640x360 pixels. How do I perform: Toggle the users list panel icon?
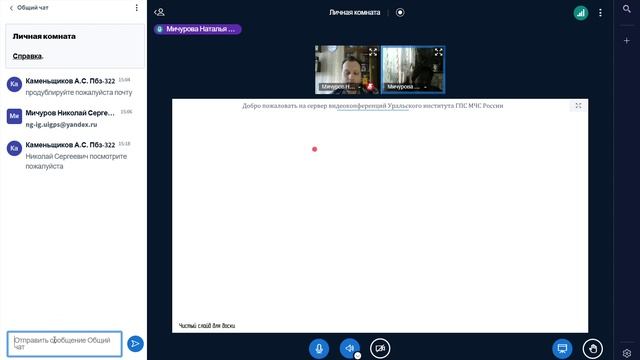(159, 12)
